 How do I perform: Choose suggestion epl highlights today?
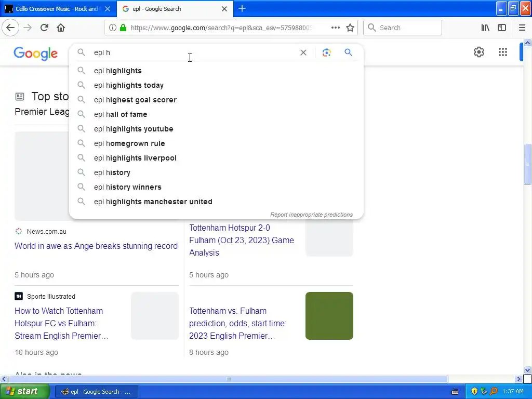tap(216, 85)
